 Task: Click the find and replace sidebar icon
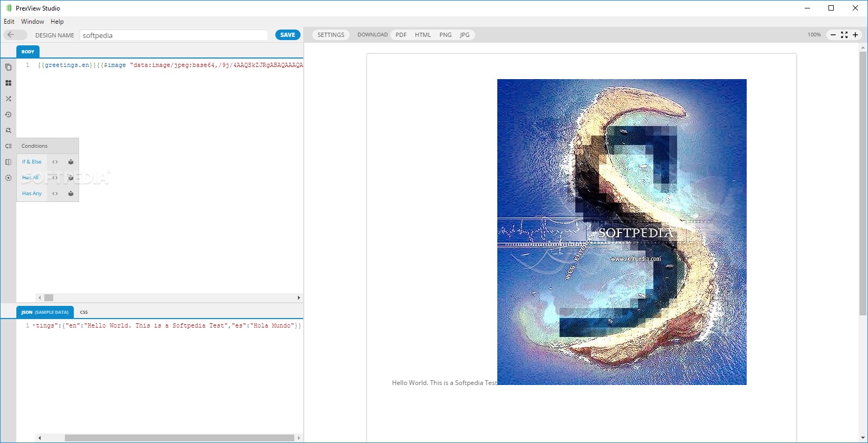[8, 130]
